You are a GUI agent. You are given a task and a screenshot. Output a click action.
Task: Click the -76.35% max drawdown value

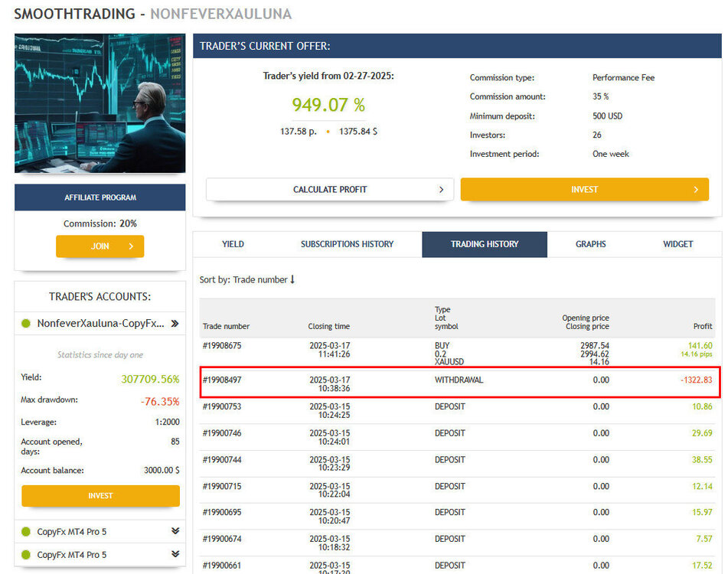(160, 401)
